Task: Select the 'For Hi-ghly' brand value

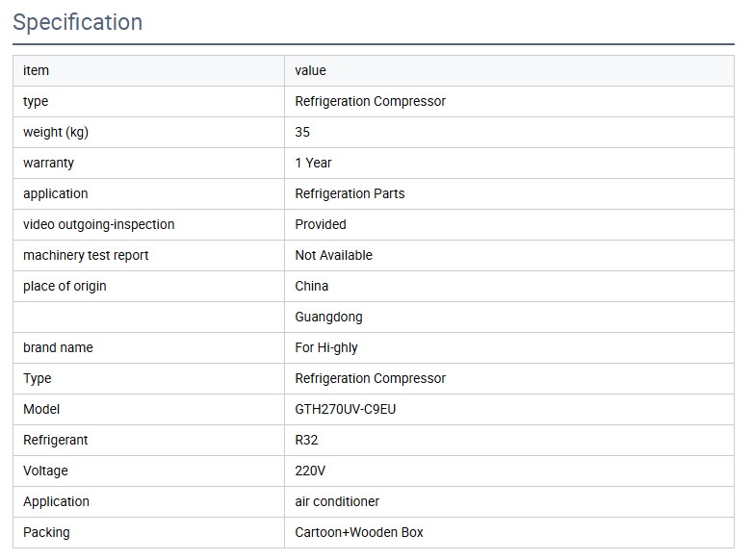Action: (326, 347)
